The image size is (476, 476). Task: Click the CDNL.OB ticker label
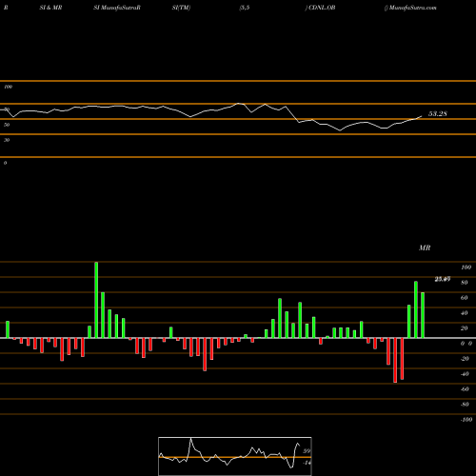click(322, 8)
